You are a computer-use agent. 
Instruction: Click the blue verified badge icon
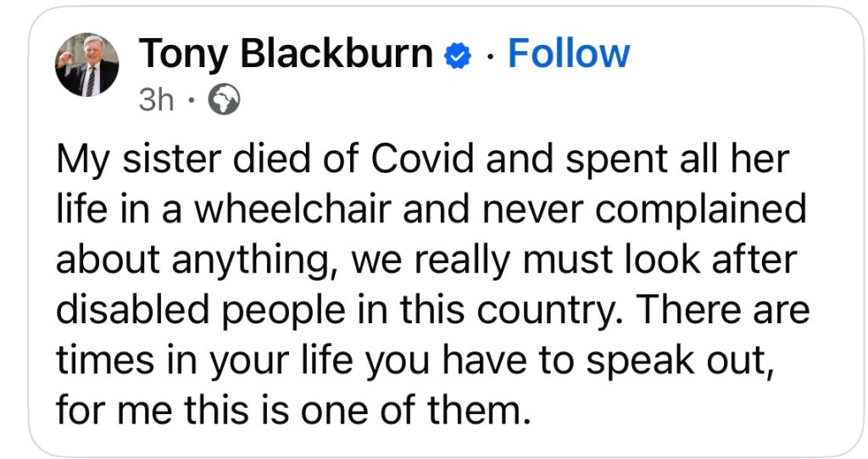pos(459,56)
